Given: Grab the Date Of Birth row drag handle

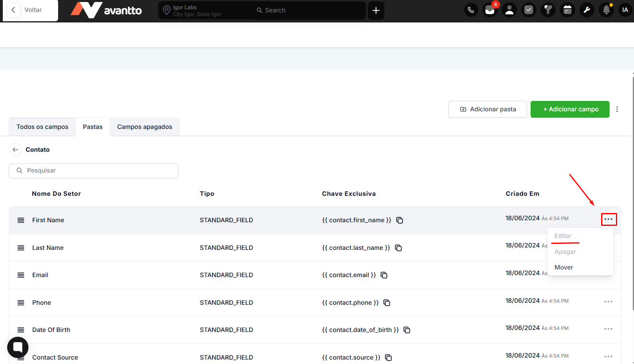Looking at the screenshot, I should (21, 330).
